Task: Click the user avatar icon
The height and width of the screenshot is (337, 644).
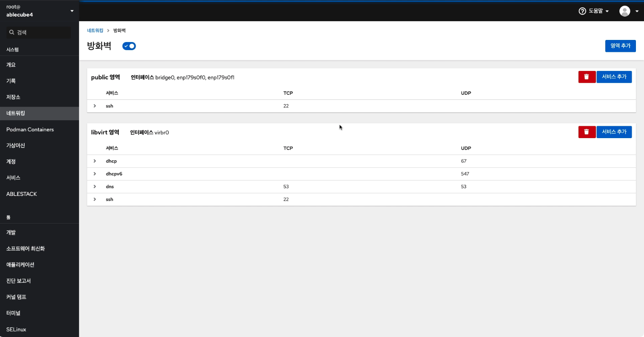Action: click(624, 11)
